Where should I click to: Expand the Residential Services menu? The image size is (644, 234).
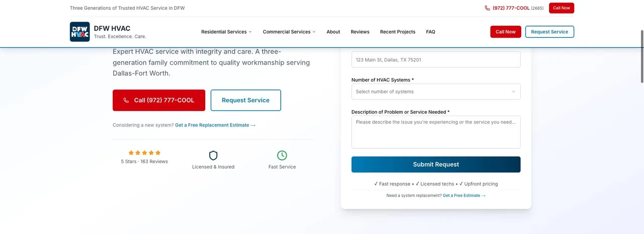[226, 32]
